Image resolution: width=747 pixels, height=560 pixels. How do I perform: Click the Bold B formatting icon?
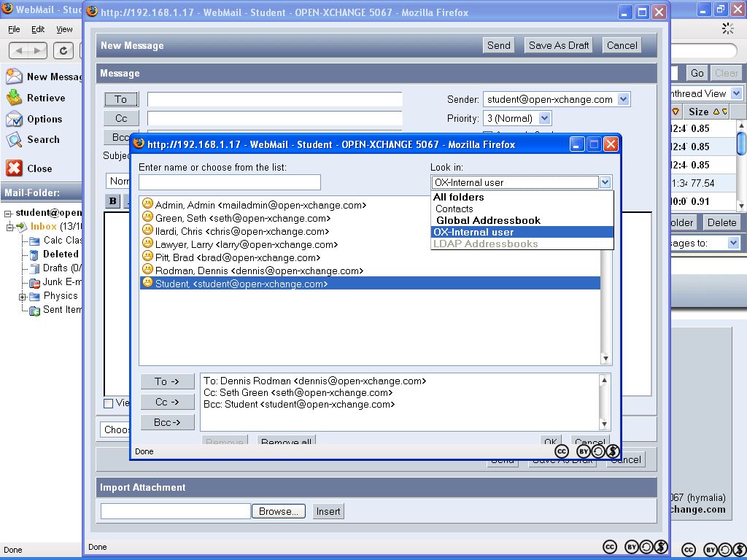click(x=113, y=201)
